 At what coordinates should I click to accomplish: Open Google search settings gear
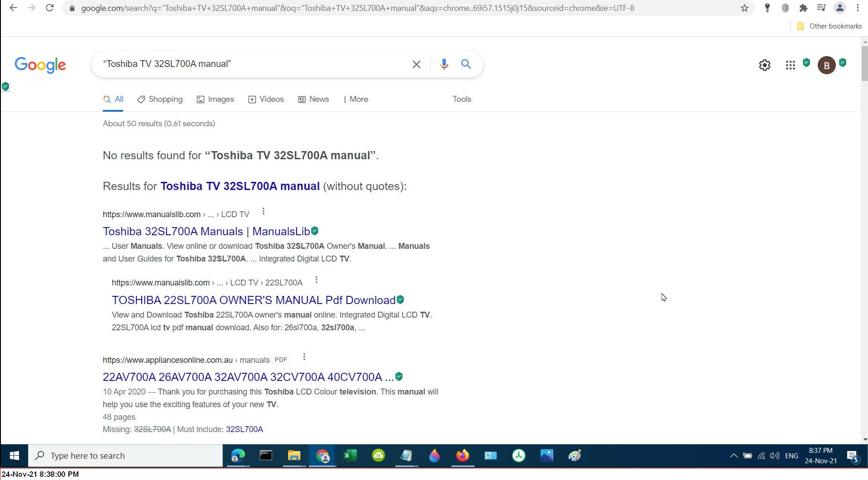click(764, 65)
